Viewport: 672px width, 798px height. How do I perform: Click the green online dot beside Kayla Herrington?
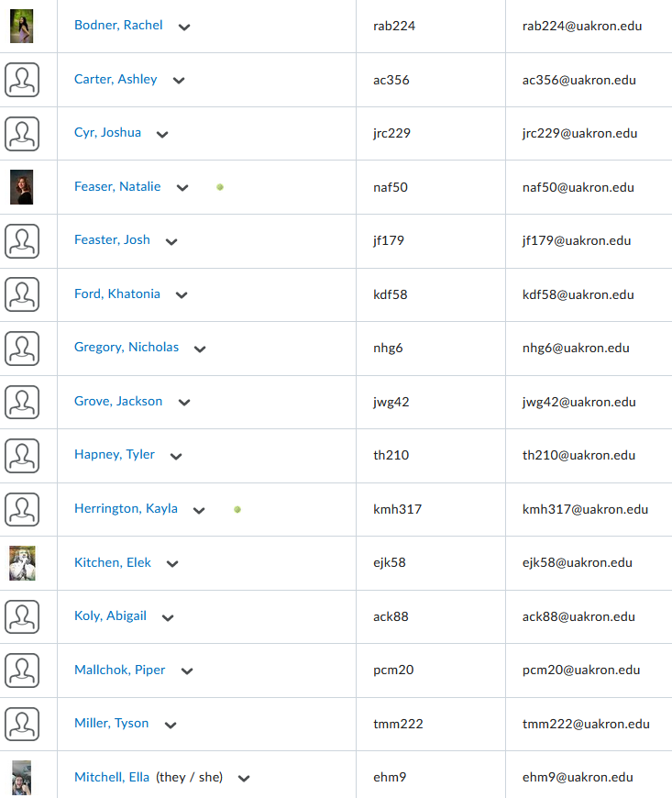tap(237, 509)
